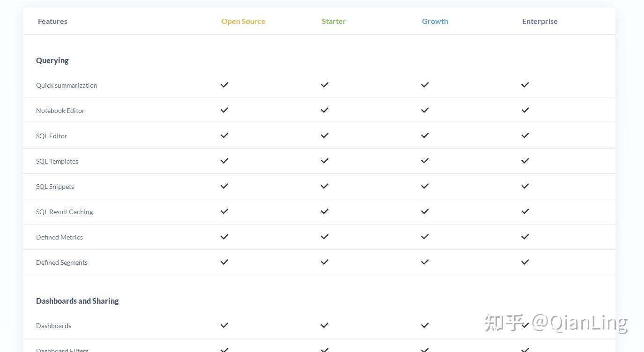
Task: Click Open Source checkmark for Dashboards row
Action: 224,325
